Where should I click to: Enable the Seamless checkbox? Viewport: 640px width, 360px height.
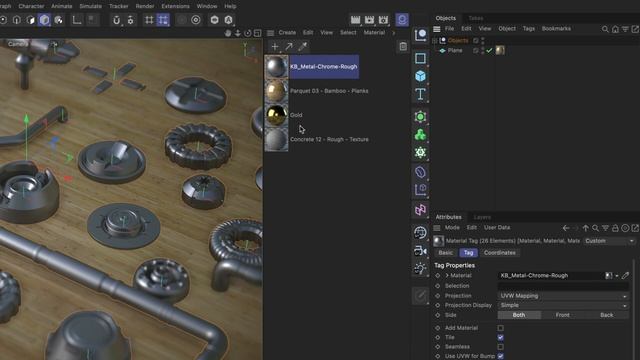[x=500, y=347]
